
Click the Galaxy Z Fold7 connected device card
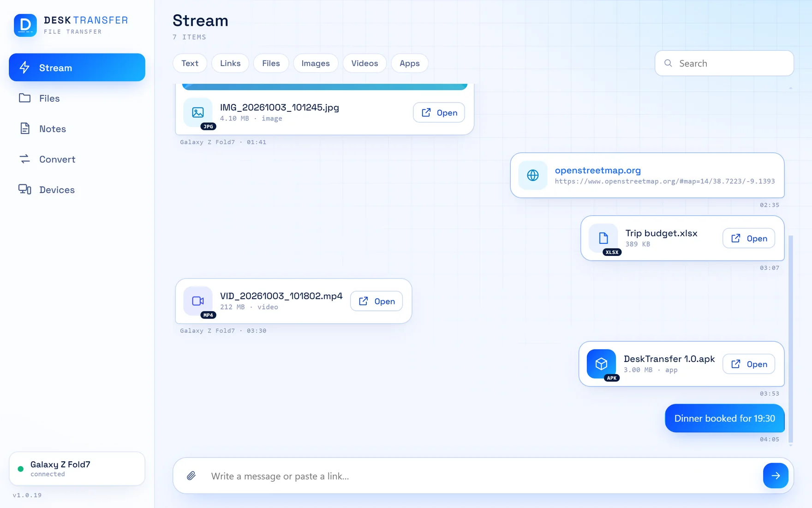click(x=77, y=469)
